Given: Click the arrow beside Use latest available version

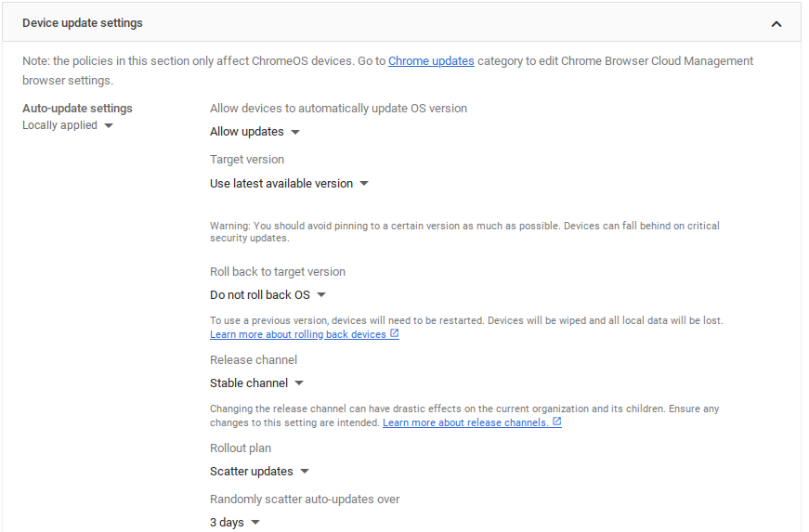Looking at the screenshot, I should click(x=364, y=184).
